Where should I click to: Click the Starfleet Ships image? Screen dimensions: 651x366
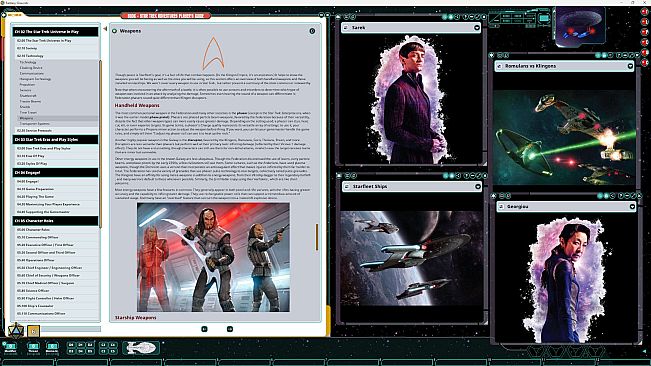click(411, 258)
